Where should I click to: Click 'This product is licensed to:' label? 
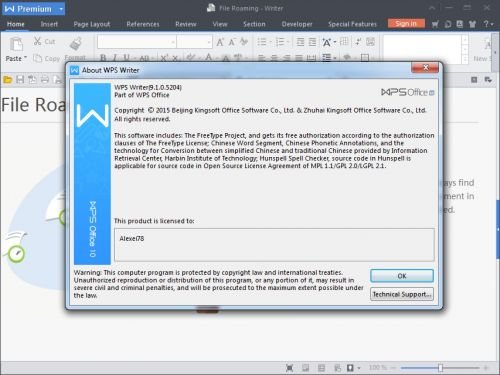154,221
